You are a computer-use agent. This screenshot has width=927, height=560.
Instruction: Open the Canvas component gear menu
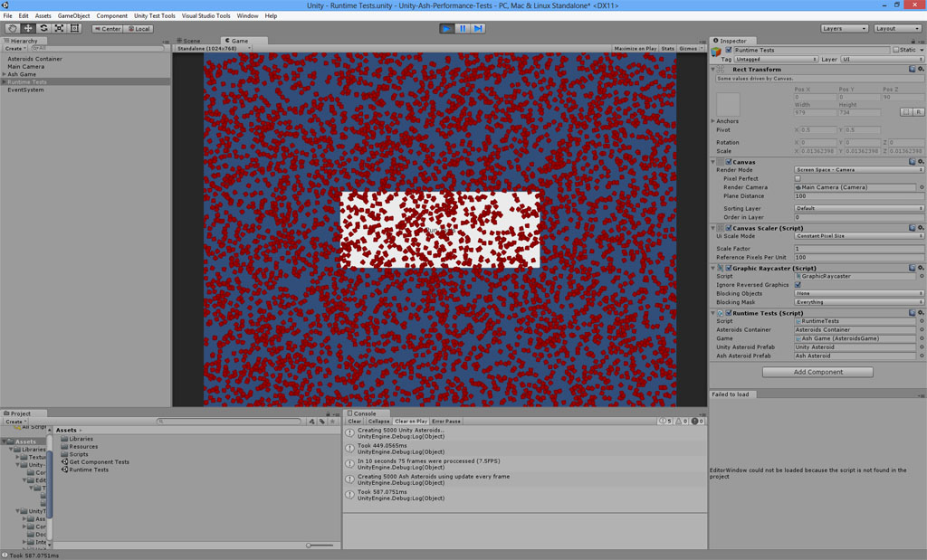(921, 162)
